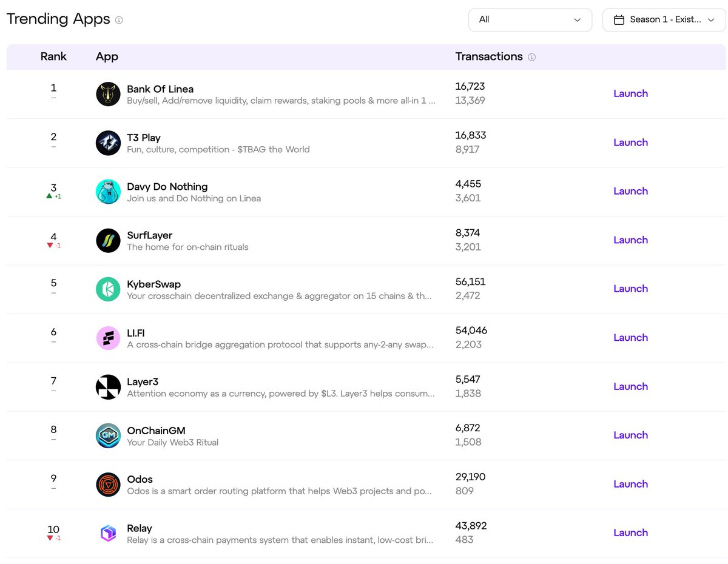The width and height of the screenshot is (728, 564).
Task: Click the LI.FI pink logo
Action: pos(108,338)
